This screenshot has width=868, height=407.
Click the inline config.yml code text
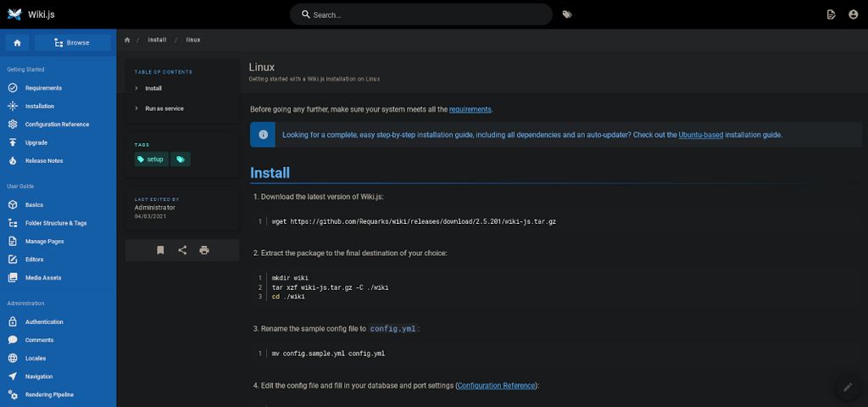pos(393,328)
